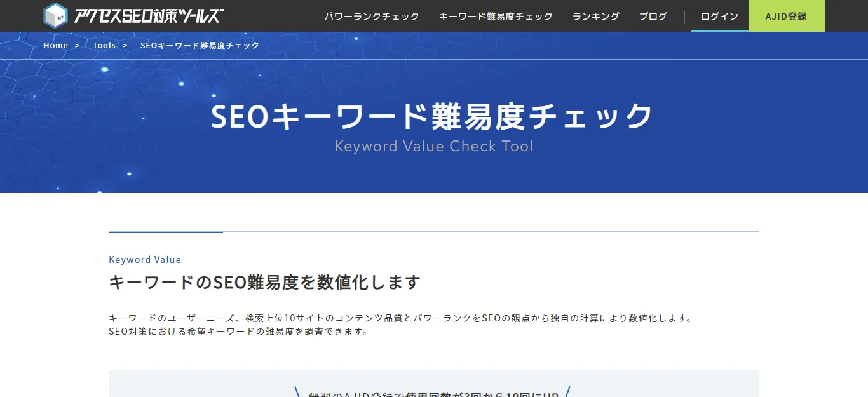Click SEOキーワード難易度チェック breadcrumb item
The height and width of the screenshot is (397, 868).
[x=200, y=46]
